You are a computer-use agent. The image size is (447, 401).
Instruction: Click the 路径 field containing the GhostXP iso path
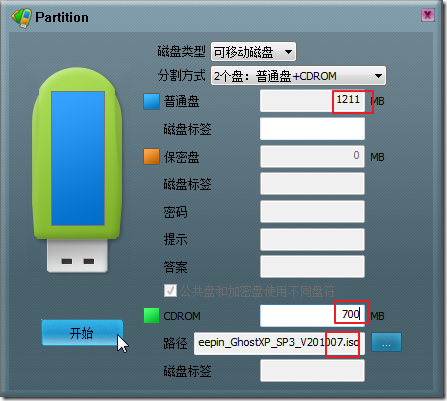point(279,343)
